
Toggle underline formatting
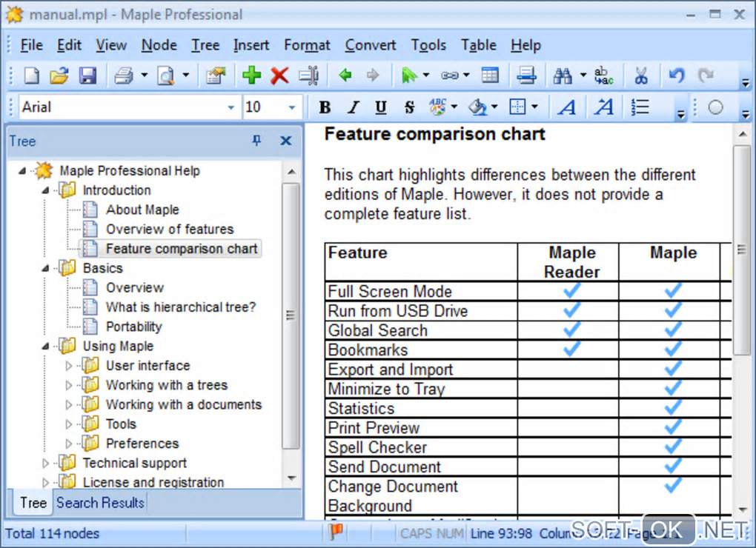coord(381,107)
